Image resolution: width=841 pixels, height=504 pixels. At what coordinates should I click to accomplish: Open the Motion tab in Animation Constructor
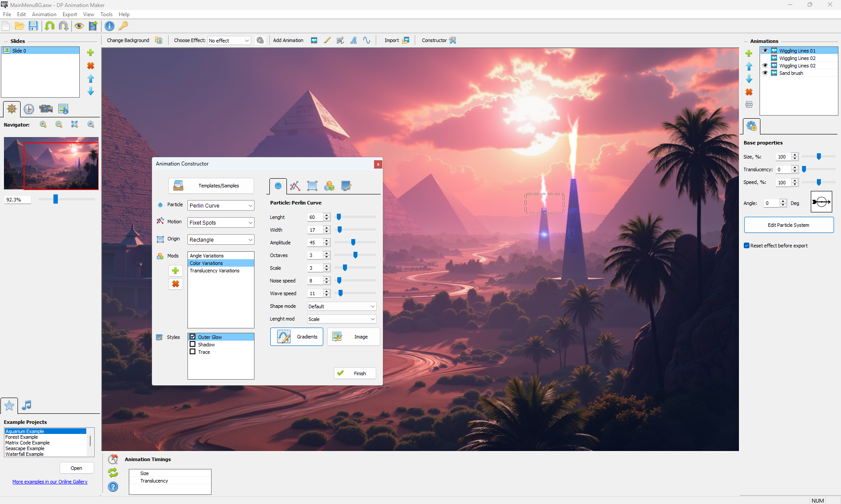click(295, 186)
